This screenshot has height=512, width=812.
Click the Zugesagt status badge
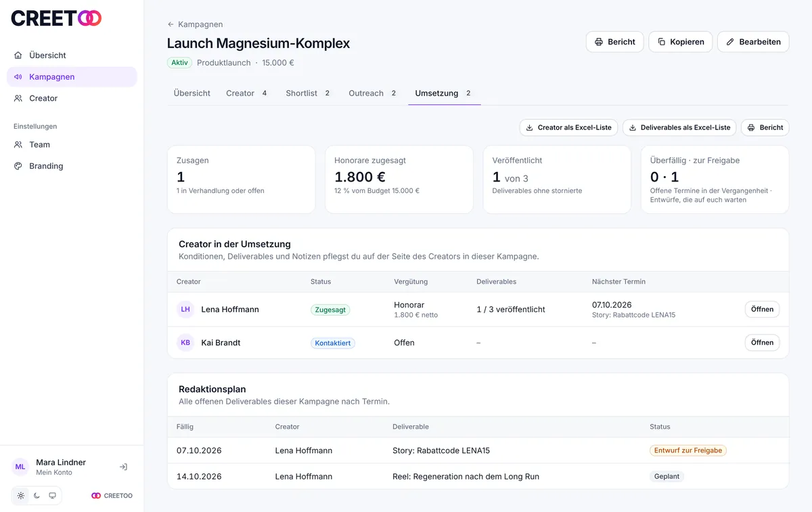(330, 310)
